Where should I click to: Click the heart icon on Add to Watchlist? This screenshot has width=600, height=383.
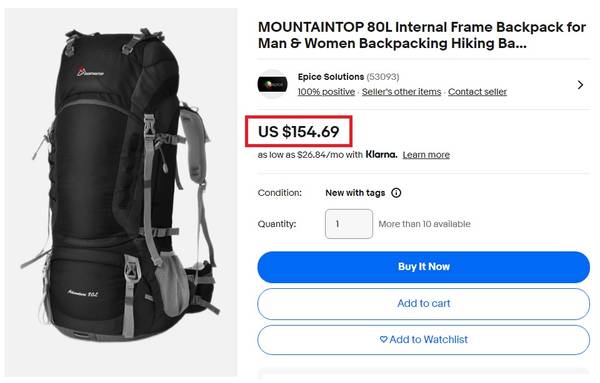[x=383, y=339]
